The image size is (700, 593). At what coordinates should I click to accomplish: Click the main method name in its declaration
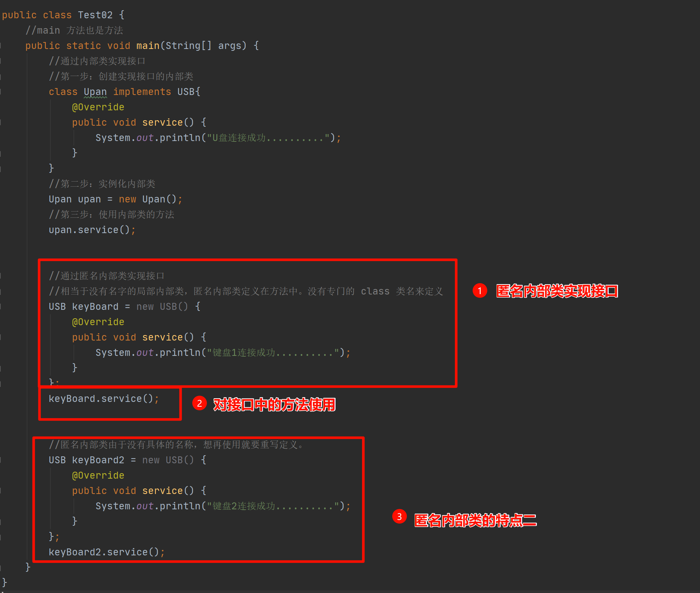(x=148, y=46)
